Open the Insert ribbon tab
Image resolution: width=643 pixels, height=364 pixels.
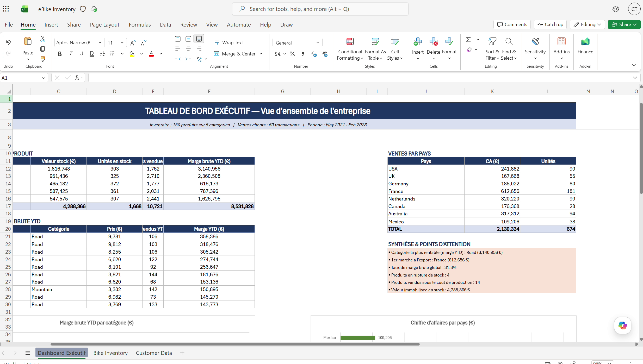51,24
